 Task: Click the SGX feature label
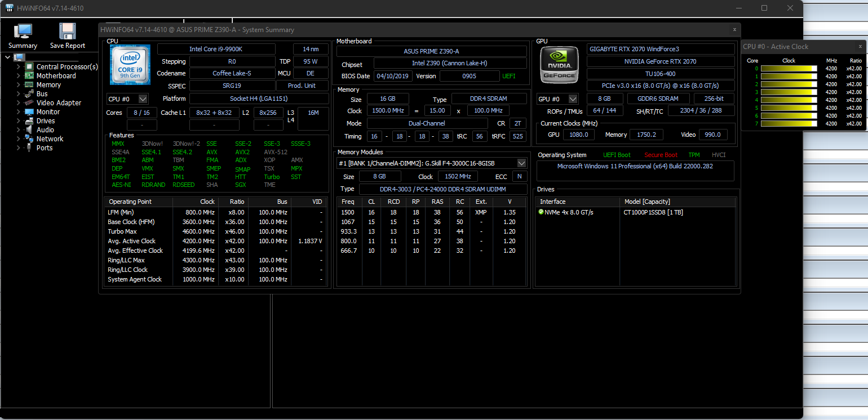[241, 185]
